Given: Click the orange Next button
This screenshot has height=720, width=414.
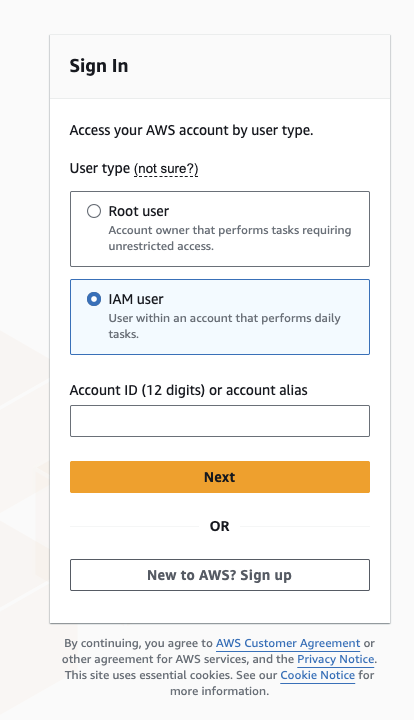Looking at the screenshot, I should (x=220, y=477).
